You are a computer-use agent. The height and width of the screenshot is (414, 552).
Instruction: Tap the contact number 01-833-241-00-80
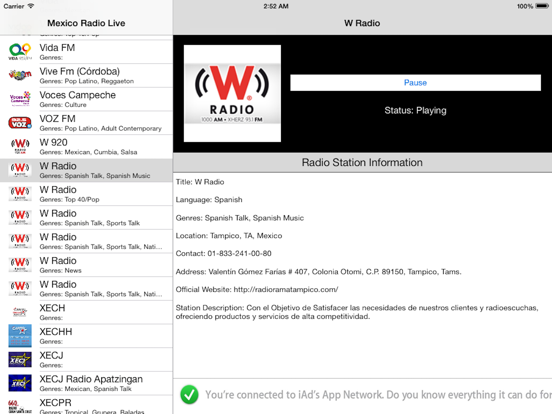(x=239, y=253)
